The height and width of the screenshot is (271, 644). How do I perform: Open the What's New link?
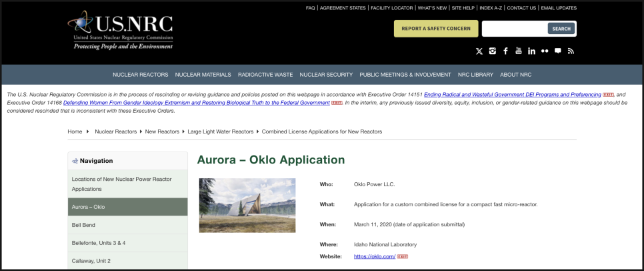tap(432, 8)
